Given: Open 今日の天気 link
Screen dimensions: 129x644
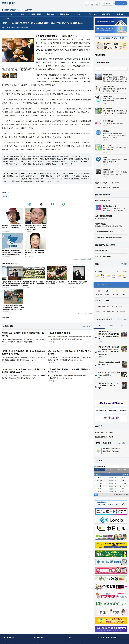Looking at the screenshot, I should point(99,271).
